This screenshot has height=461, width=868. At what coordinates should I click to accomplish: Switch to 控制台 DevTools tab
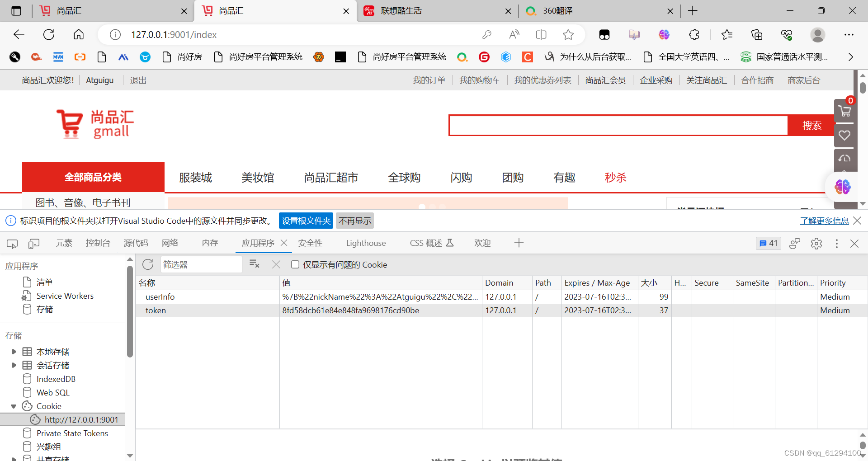tap(98, 243)
